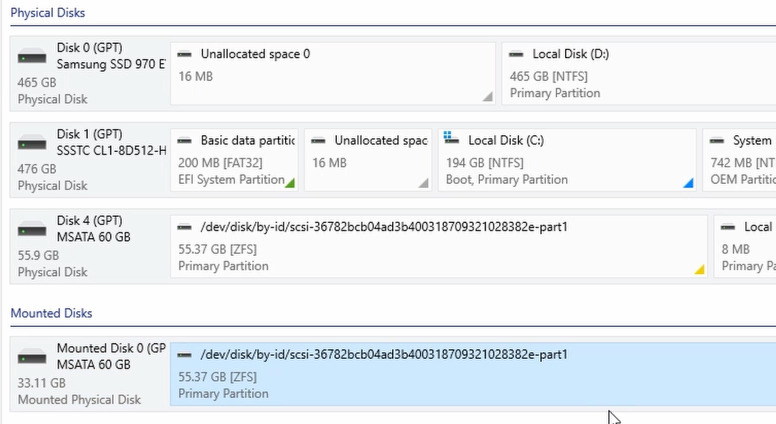Select the 742 MB System OEM partition tile
The image size is (776, 424).
(x=739, y=160)
